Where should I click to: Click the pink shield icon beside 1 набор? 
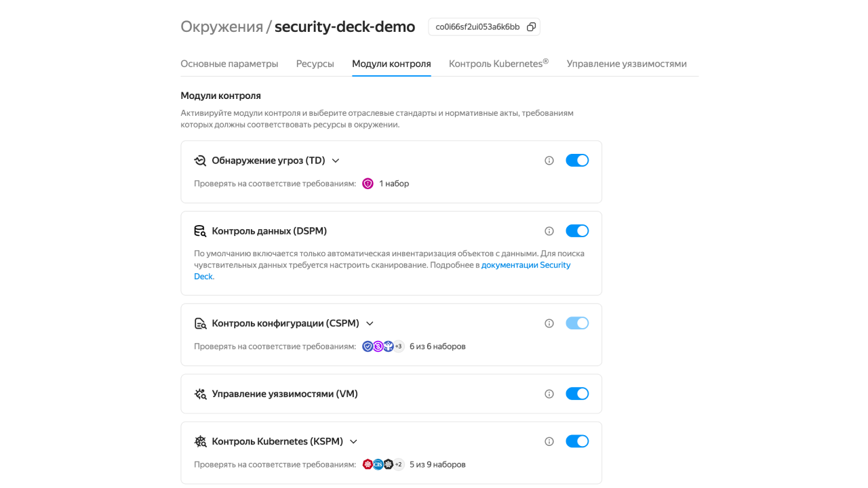point(368,184)
